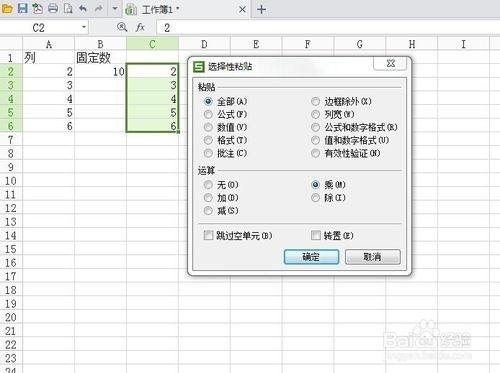Select the 加(D) operation radio button

coord(221,198)
